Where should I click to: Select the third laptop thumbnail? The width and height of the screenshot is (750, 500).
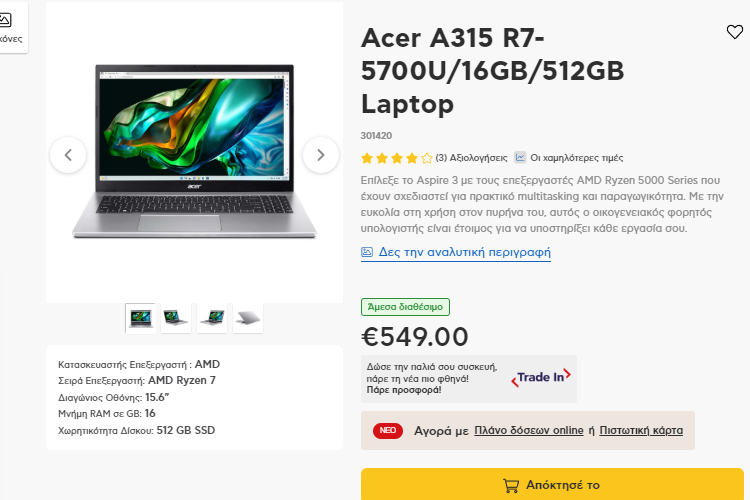[212, 318]
